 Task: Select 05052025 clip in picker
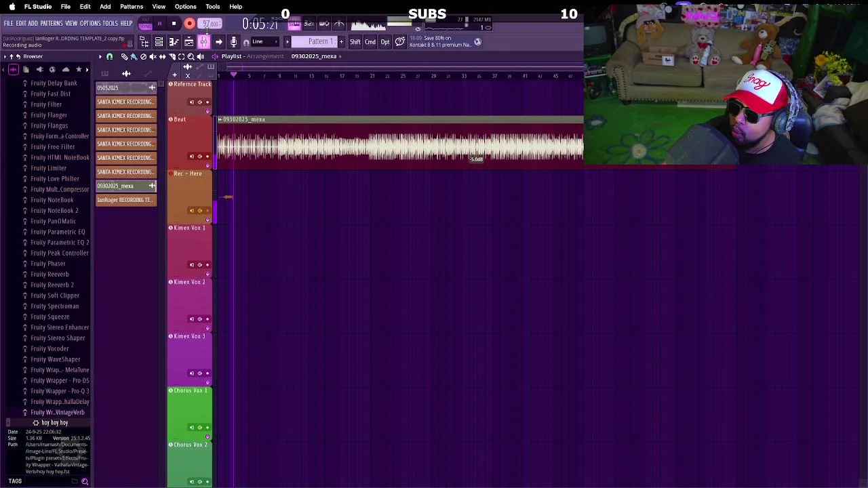click(x=126, y=87)
